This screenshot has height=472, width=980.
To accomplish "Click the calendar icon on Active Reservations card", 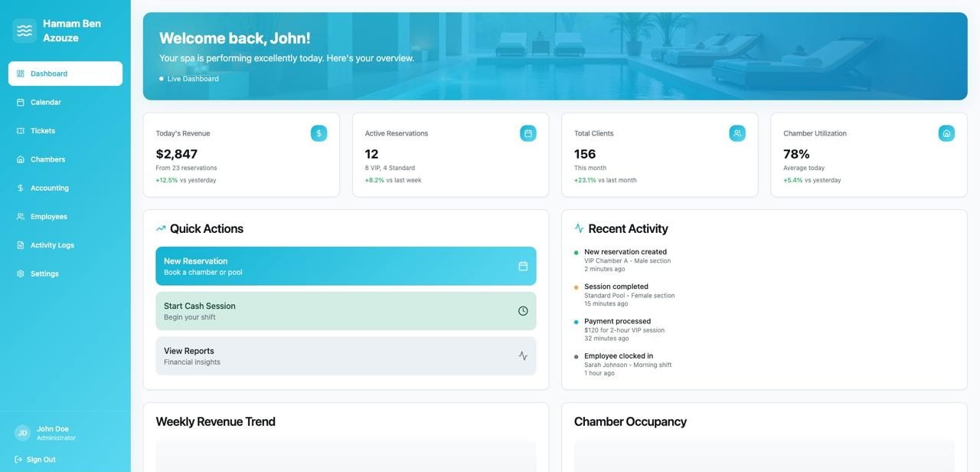I will pos(528,133).
